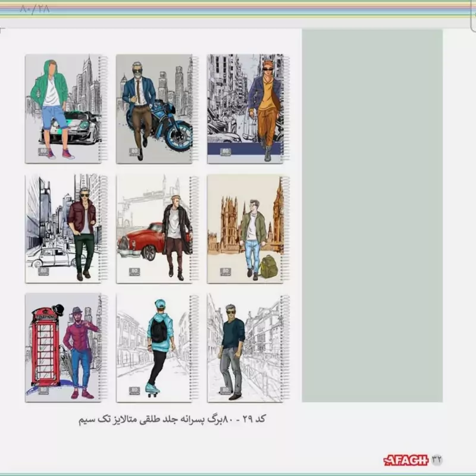Select cover with red vintage car

[157, 228]
